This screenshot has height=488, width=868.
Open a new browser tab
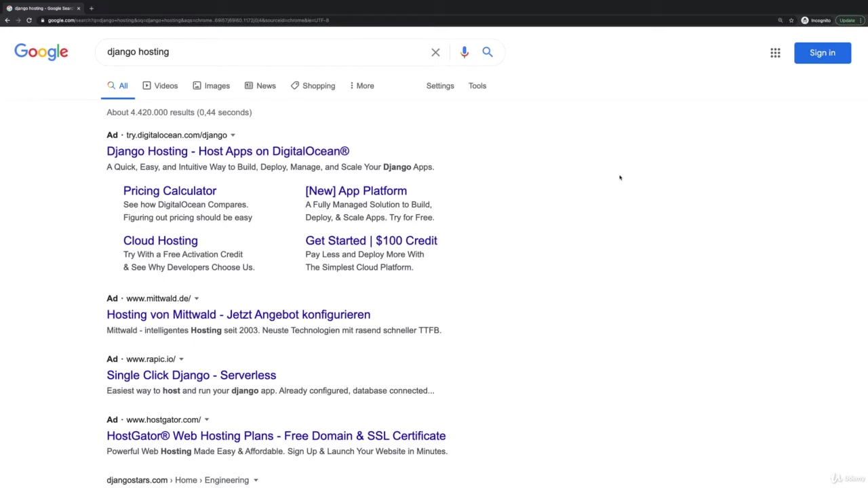[91, 8]
